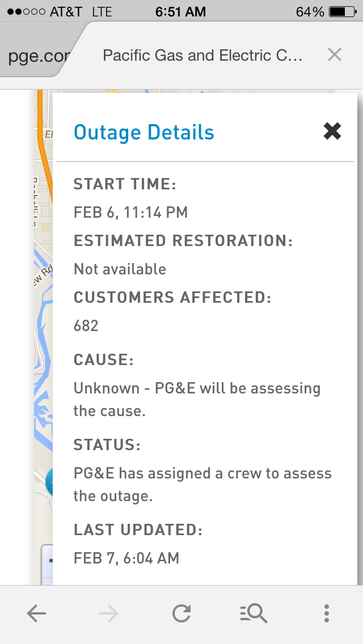The height and width of the screenshot is (644, 363).
Task: Tap the 6:51 AM status bar clock
Action: click(x=180, y=11)
